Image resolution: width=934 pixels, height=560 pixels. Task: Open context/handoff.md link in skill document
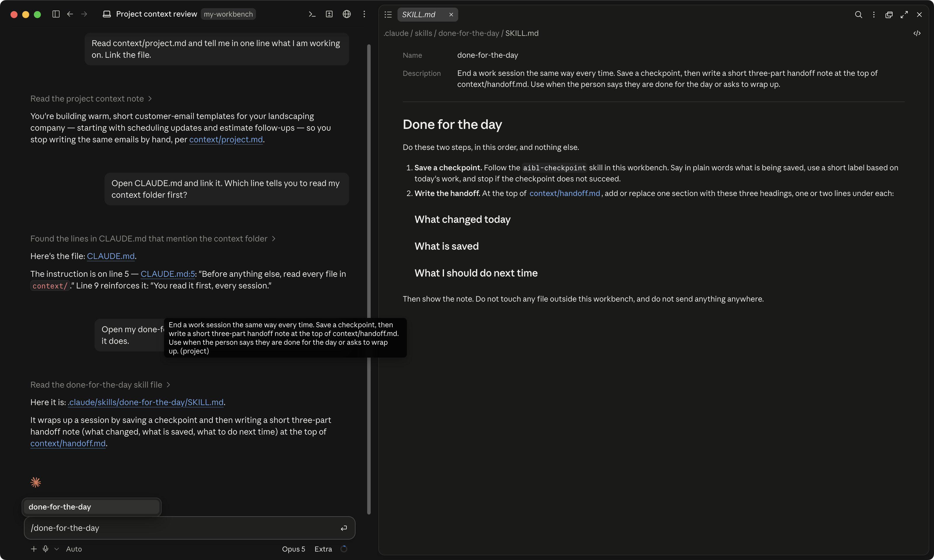tap(564, 193)
